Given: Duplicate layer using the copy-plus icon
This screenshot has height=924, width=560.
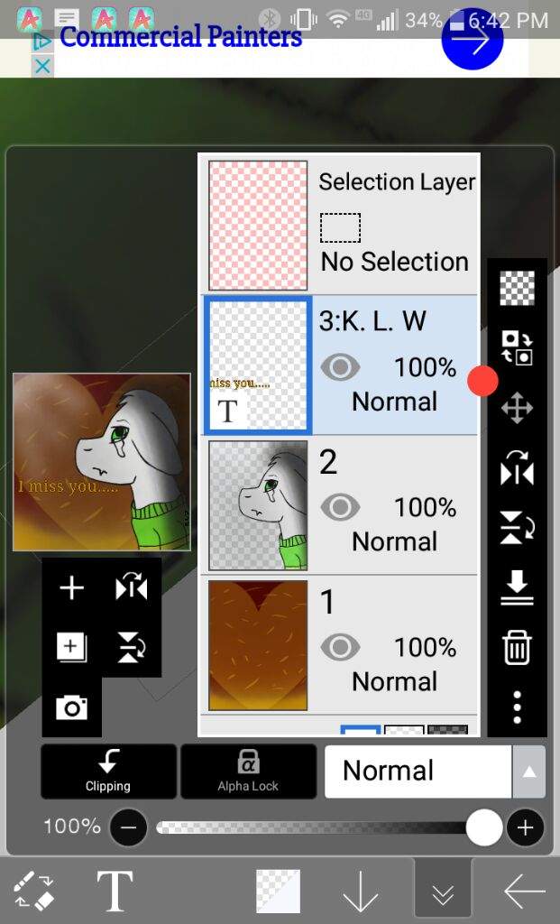Looking at the screenshot, I should click(x=71, y=647).
